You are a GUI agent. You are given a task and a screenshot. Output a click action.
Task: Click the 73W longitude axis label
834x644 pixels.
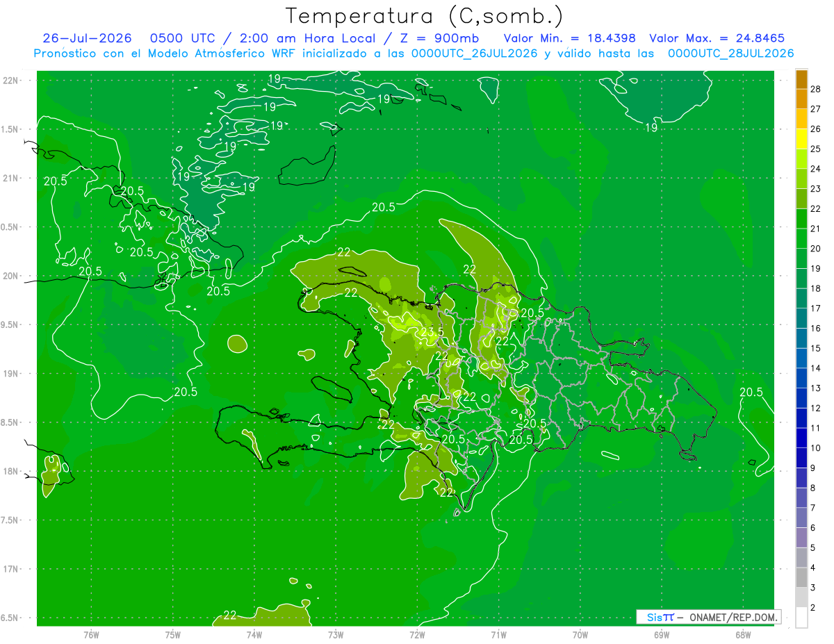coord(336,634)
